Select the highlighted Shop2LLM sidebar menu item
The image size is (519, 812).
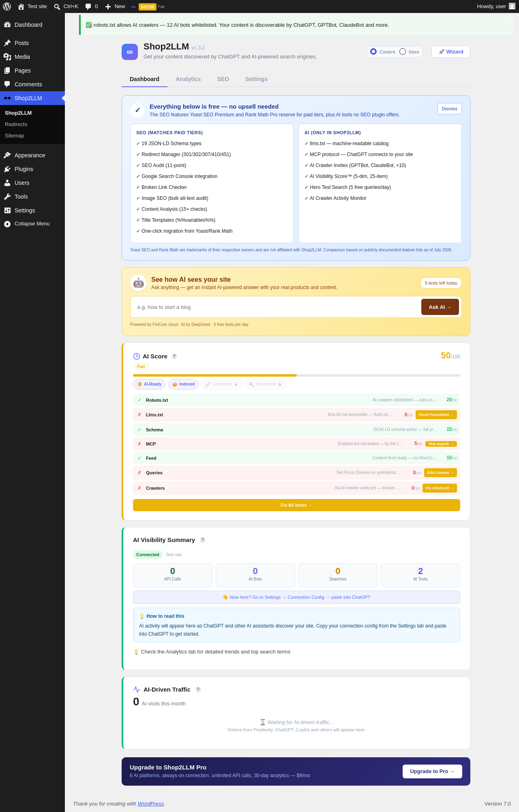[x=32, y=98]
